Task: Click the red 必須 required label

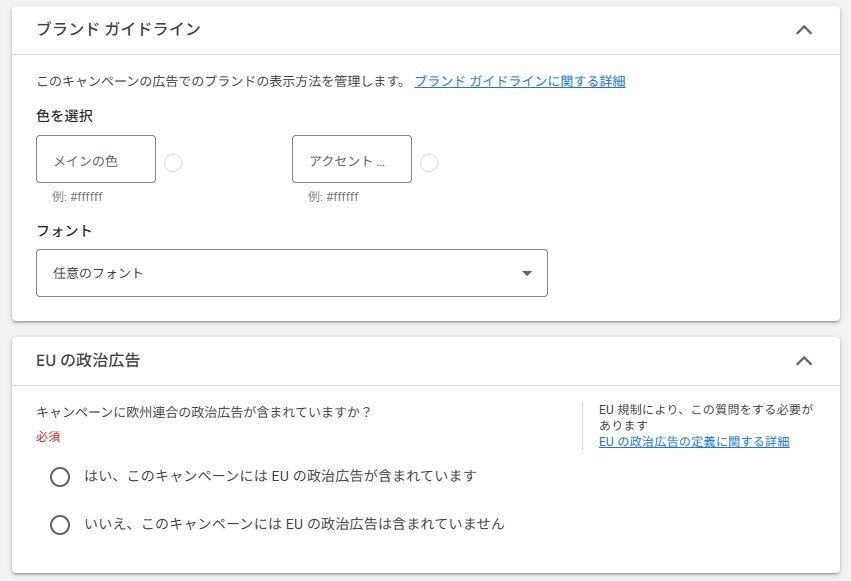Action: pos(49,437)
